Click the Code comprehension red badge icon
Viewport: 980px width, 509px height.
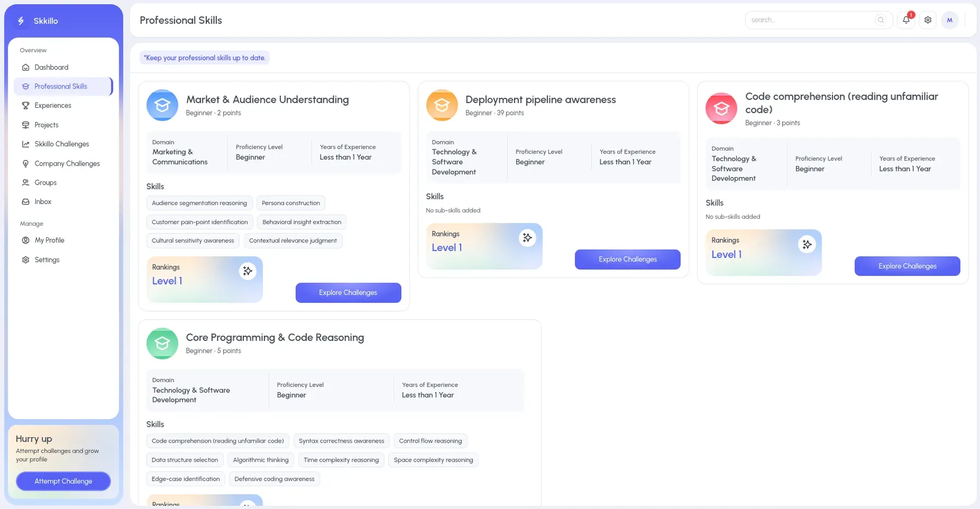coord(721,108)
